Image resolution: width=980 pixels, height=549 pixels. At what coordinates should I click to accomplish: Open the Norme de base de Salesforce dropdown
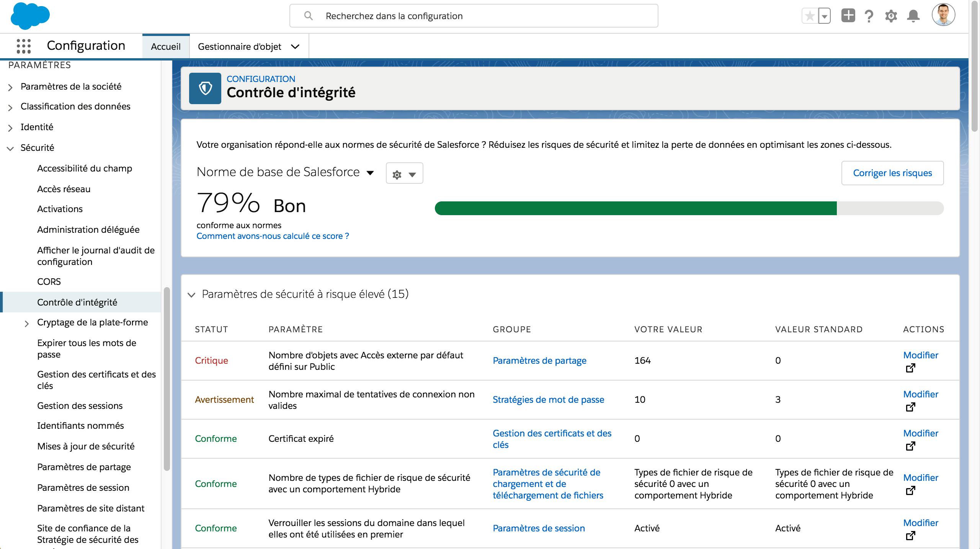tap(370, 173)
